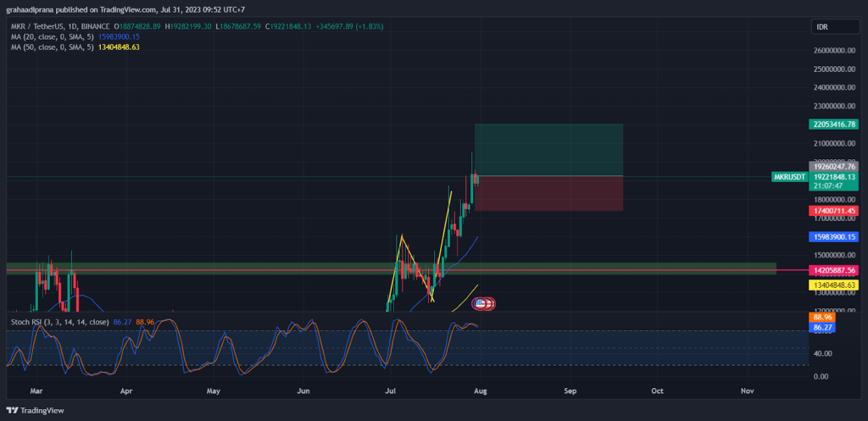Click the May label on time axis

click(x=213, y=391)
